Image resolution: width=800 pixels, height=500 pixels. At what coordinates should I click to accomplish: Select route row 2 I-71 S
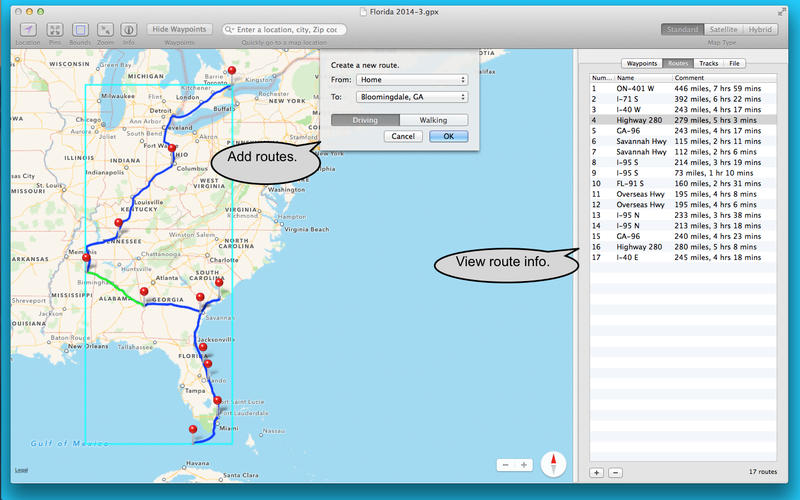(683, 99)
